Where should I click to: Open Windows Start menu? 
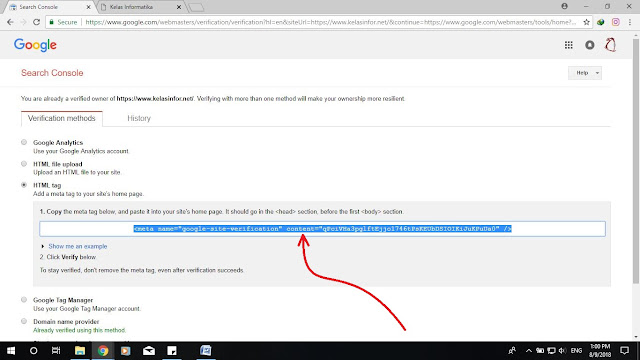11,351
